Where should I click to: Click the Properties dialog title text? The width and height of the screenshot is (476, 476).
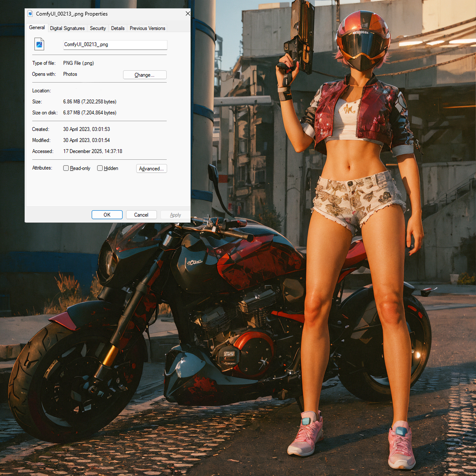72,14
